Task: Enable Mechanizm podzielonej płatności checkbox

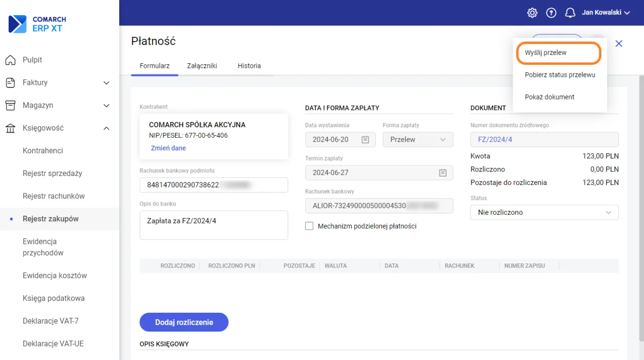Action: [x=309, y=226]
